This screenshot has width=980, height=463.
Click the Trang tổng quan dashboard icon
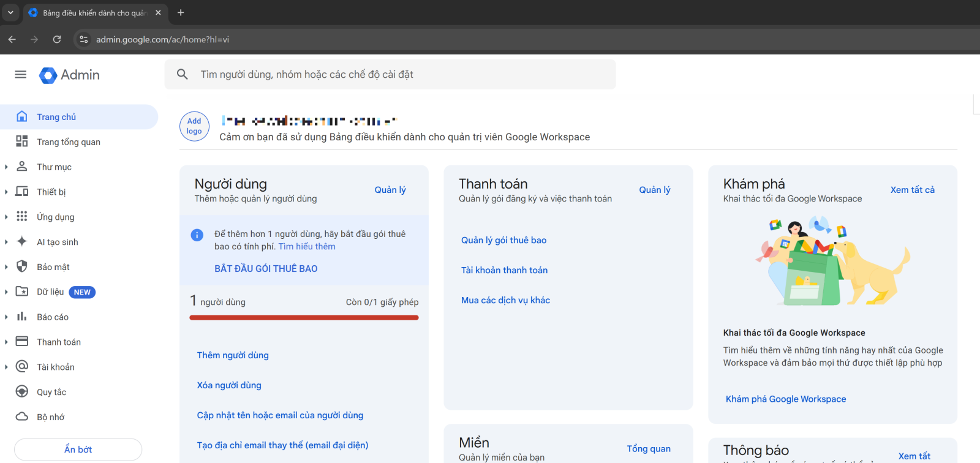click(x=22, y=141)
